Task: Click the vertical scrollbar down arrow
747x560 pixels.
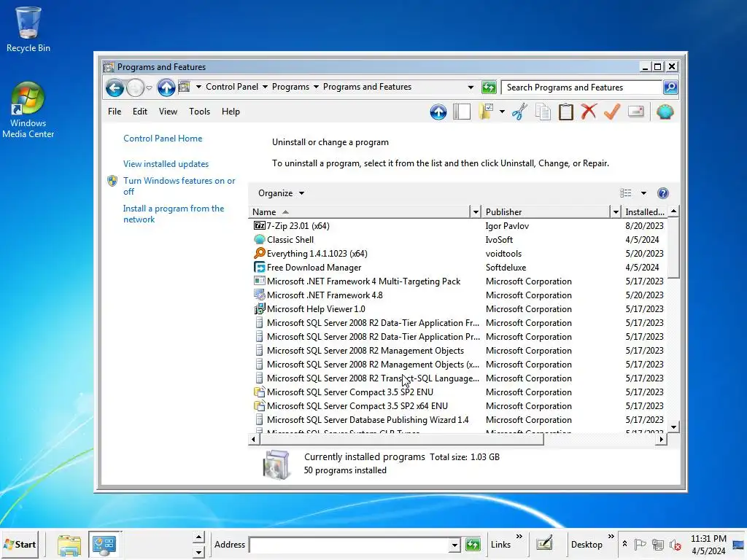Action: tap(673, 427)
